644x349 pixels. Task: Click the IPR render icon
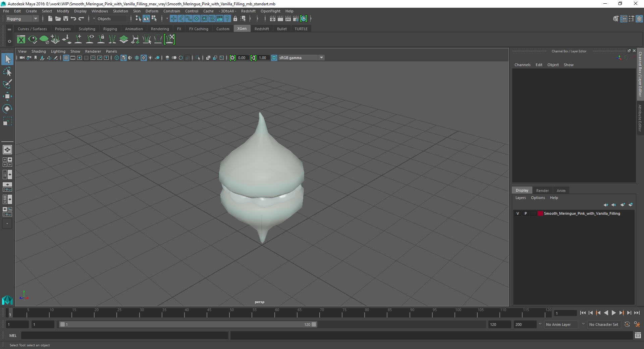pos(288,19)
